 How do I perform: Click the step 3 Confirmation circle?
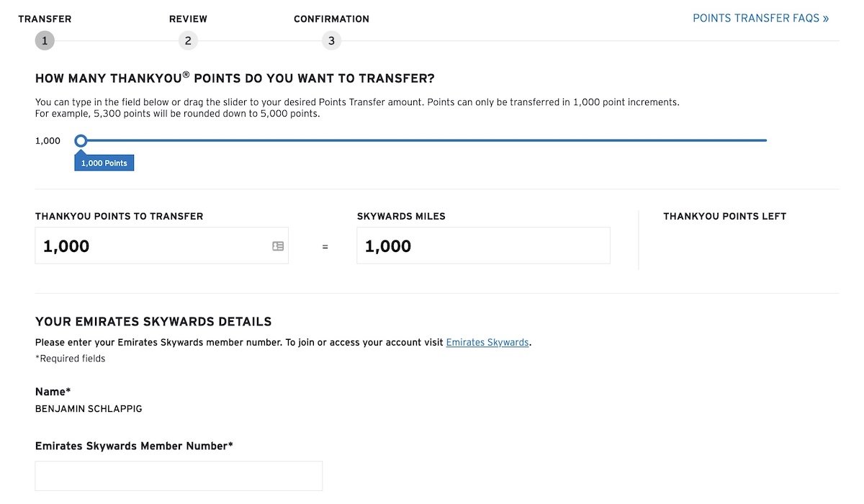pos(331,41)
